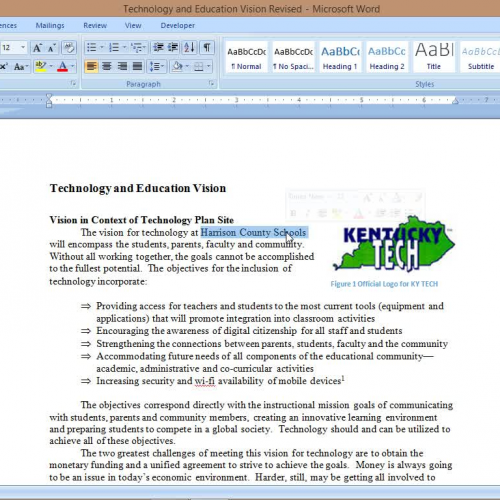Click the paragraph starting The objectives correspond
Image resolution: width=500 pixels, height=500 pixels.
251,423
